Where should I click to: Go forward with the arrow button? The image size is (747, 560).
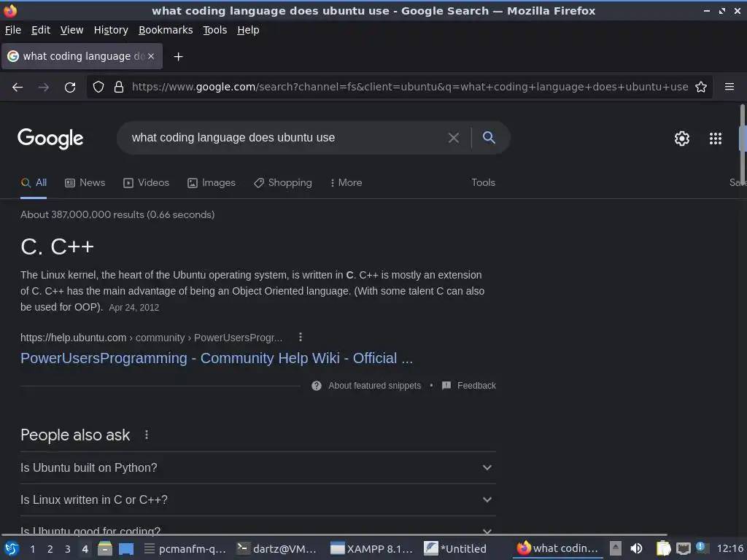(x=43, y=87)
